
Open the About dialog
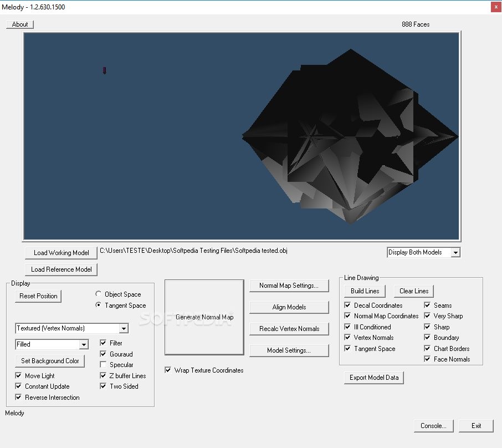pyautogui.click(x=20, y=24)
